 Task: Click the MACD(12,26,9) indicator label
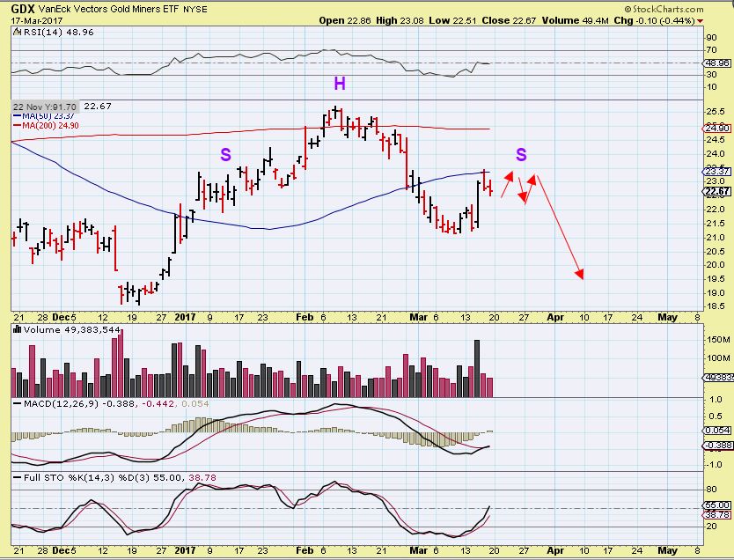[x=61, y=403]
